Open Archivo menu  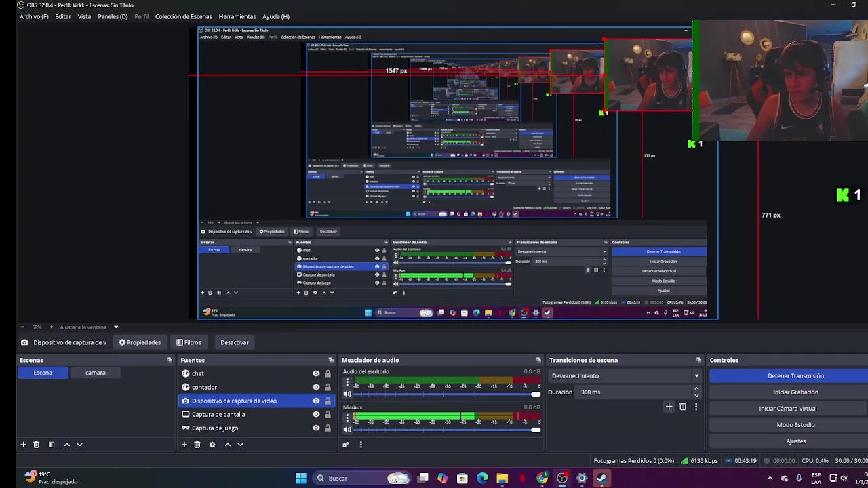coord(34,16)
